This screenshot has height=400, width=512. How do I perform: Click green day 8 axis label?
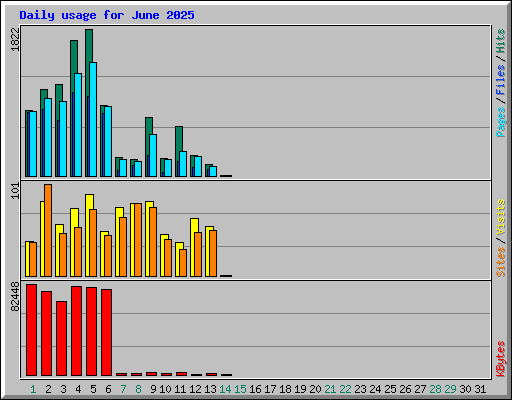point(138,389)
